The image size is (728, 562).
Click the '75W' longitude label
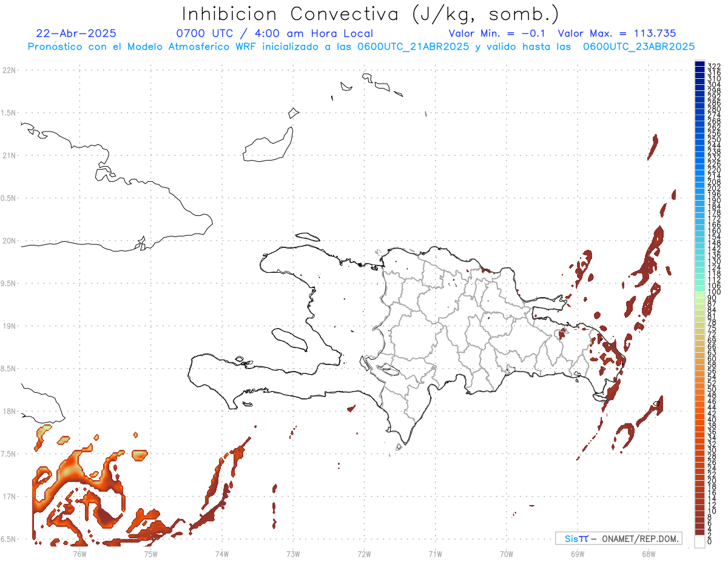point(150,554)
